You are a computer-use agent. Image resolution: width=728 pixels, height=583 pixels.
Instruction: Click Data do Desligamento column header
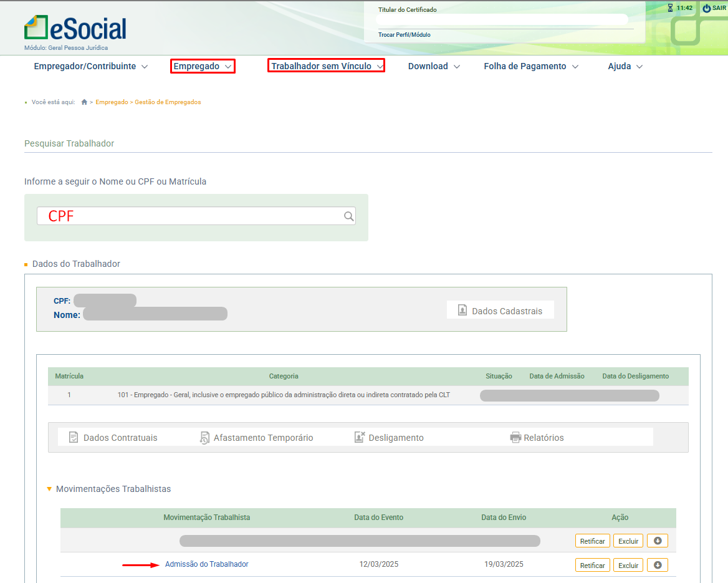tap(636, 376)
